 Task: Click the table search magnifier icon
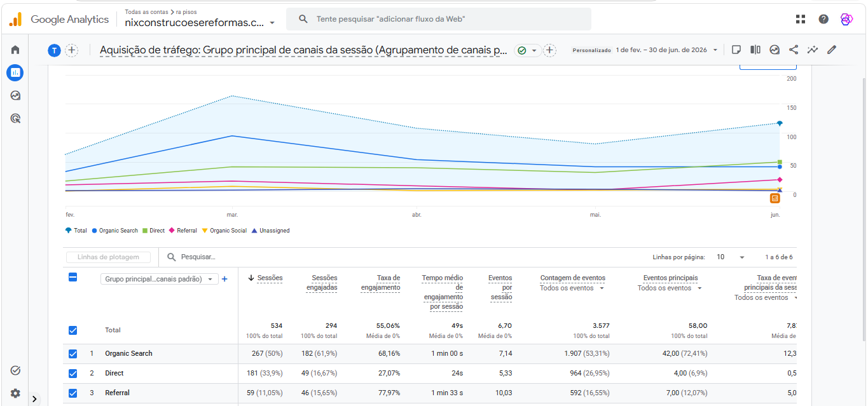tap(171, 257)
